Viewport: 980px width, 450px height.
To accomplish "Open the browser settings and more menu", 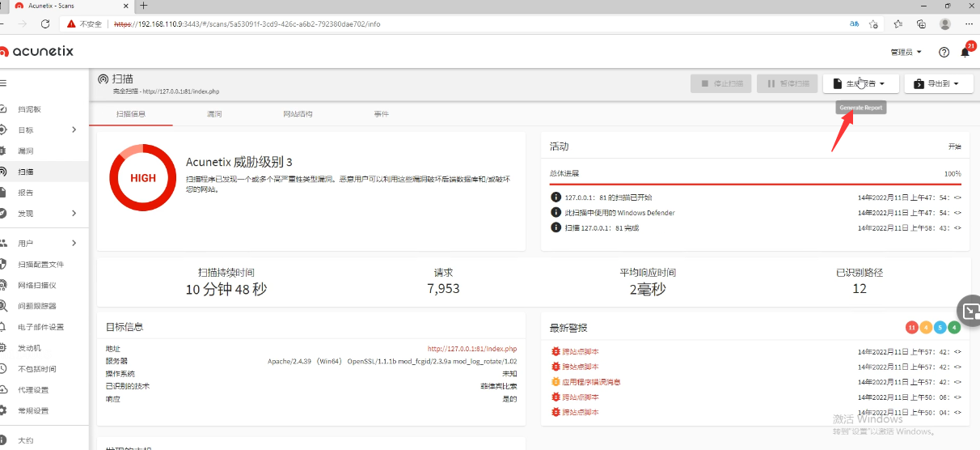I will click(x=969, y=23).
